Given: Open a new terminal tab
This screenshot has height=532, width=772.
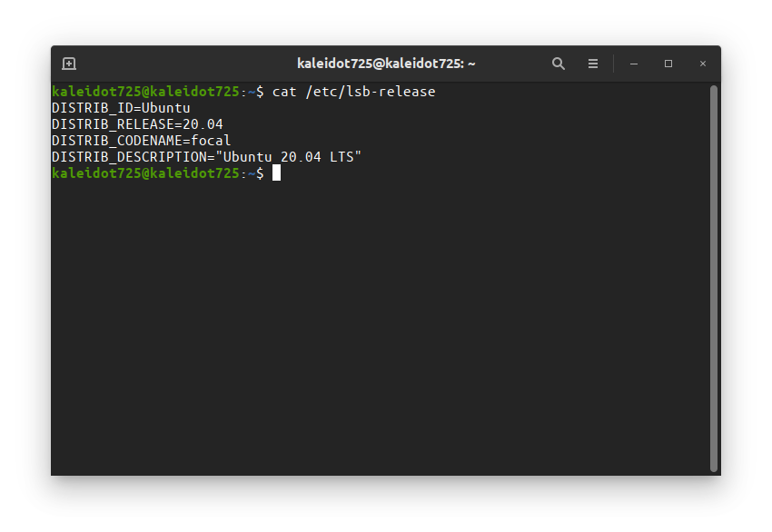Looking at the screenshot, I should pyautogui.click(x=69, y=64).
